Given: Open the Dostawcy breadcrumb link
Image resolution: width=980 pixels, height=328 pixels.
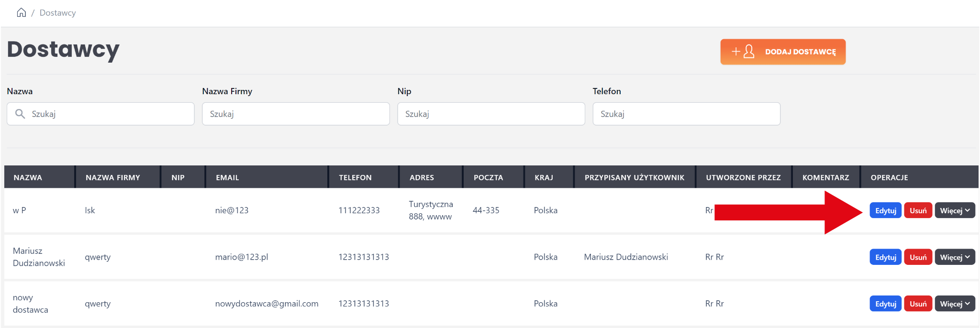Looking at the screenshot, I should [x=57, y=13].
